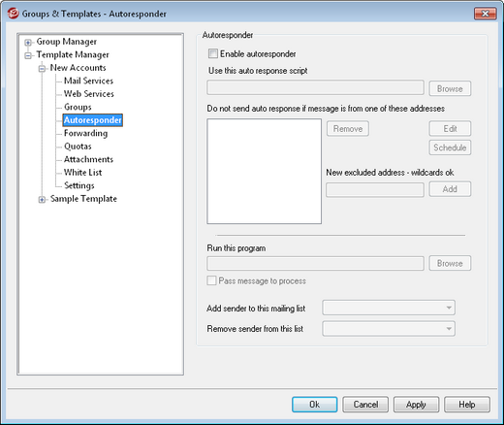The height and width of the screenshot is (425, 504).
Task: Enable autoresponder checkbox
Action: (x=213, y=53)
